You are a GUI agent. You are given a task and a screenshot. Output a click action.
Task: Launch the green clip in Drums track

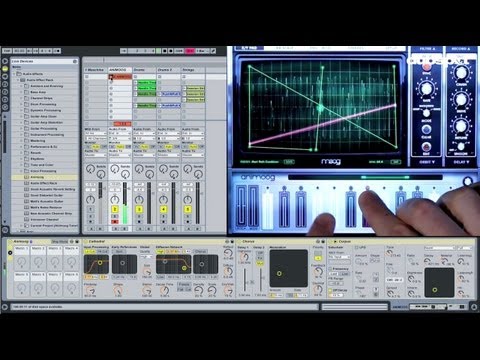click(x=146, y=82)
